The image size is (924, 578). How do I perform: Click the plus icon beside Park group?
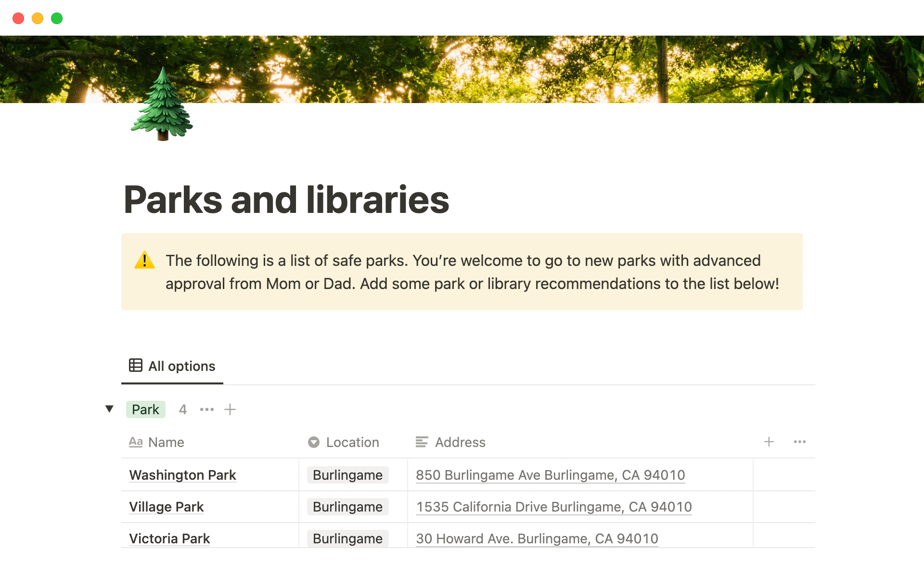(230, 409)
